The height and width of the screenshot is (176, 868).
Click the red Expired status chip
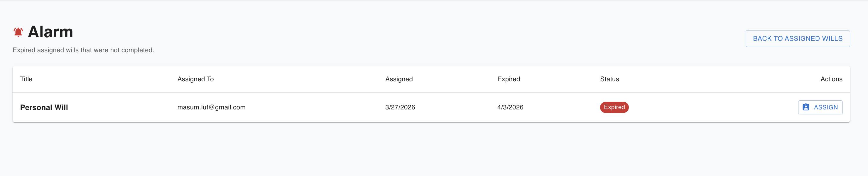click(614, 107)
